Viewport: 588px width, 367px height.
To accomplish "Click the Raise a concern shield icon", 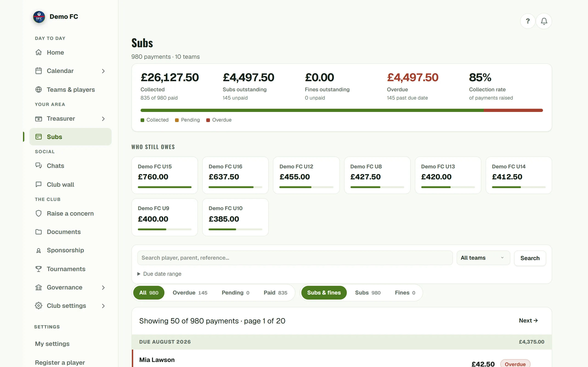I will click(39, 213).
